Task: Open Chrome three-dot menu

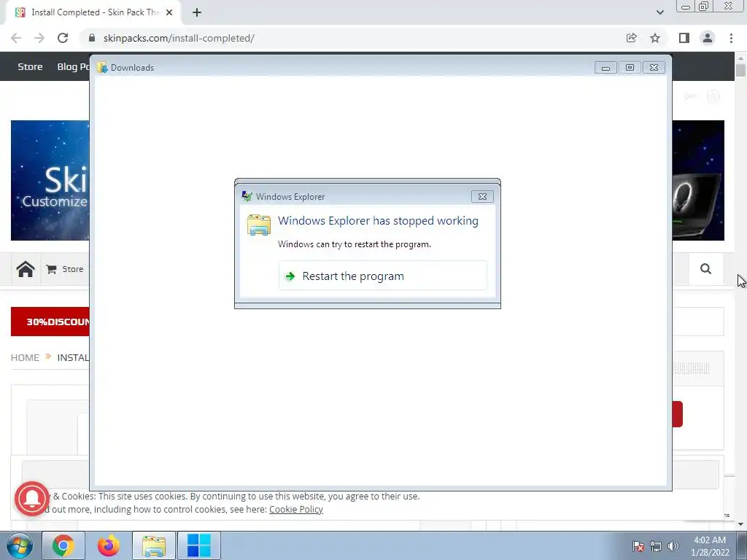Action: click(731, 38)
